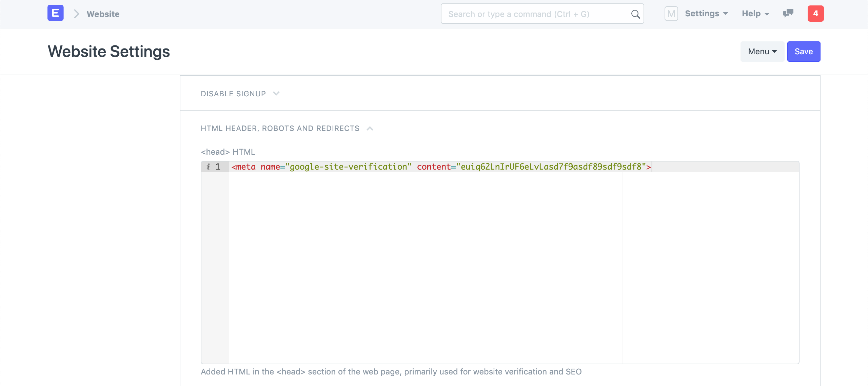Open the chat feedback icon
The height and width of the screenshot is (386, 868).
coord(788,14)
